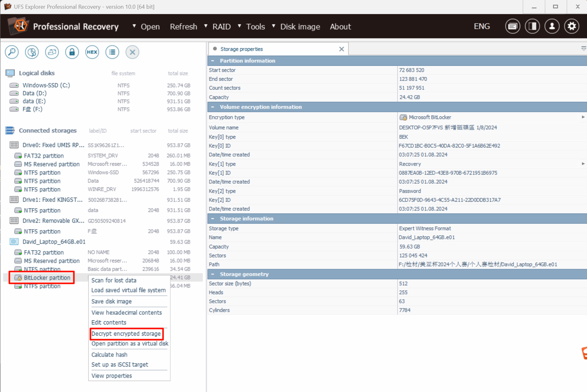Screen dimensions: 587x392
Task: Click the partition manager pie-chart icon
Action: click(32, 52)
